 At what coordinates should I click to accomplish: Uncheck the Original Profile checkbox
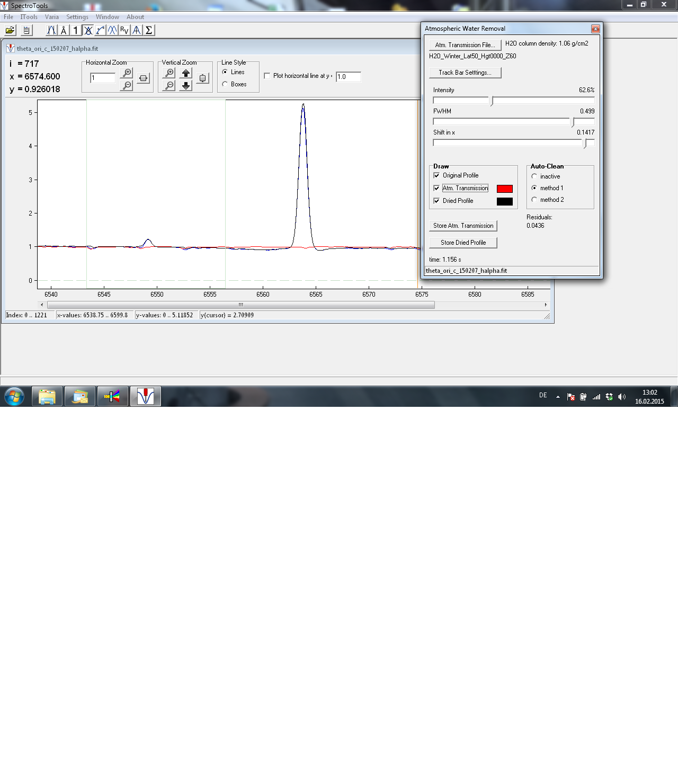[436, 175]
